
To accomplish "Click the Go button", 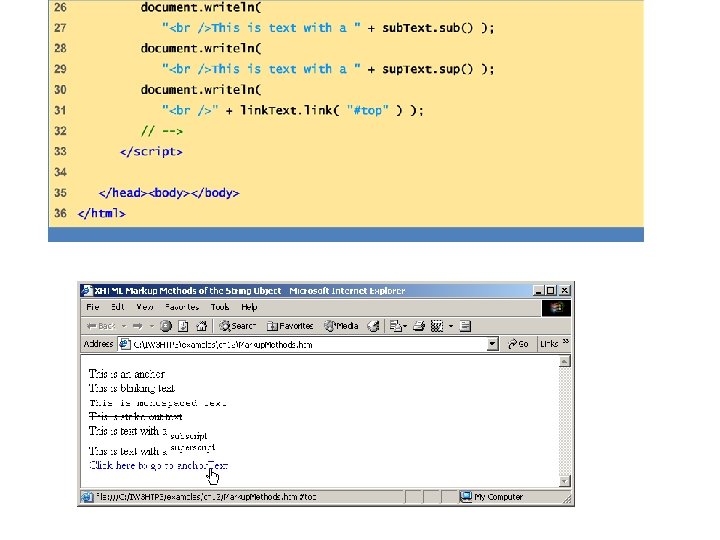I will coord(518,344).
